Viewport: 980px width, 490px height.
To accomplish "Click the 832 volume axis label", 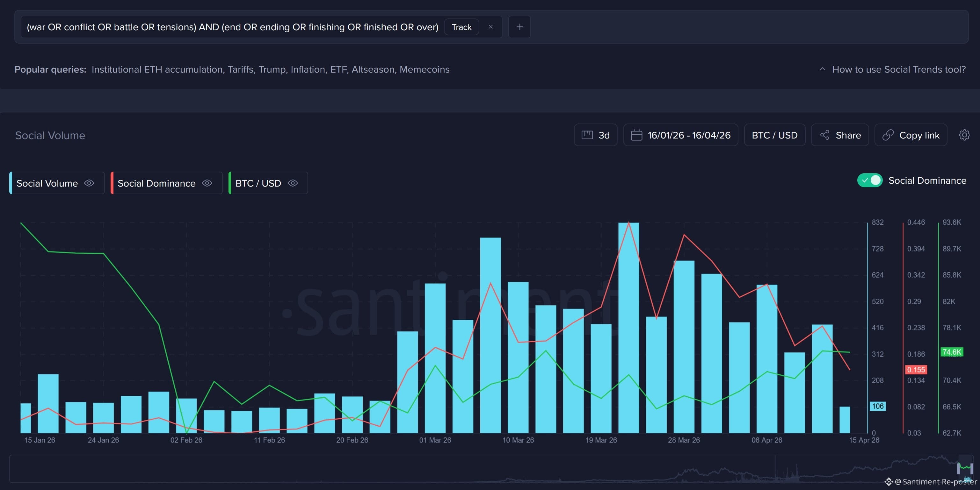I will [x=878, y=222].
